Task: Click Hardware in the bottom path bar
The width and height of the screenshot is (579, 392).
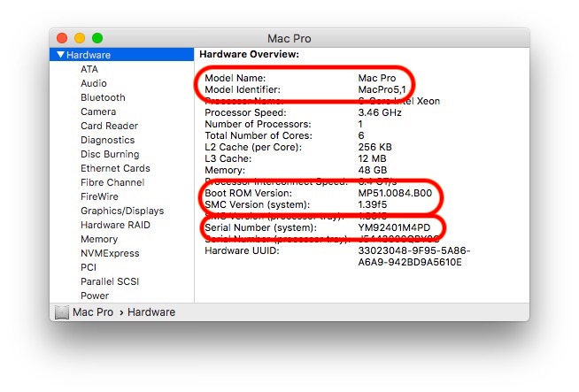Action: click(151, 311)
